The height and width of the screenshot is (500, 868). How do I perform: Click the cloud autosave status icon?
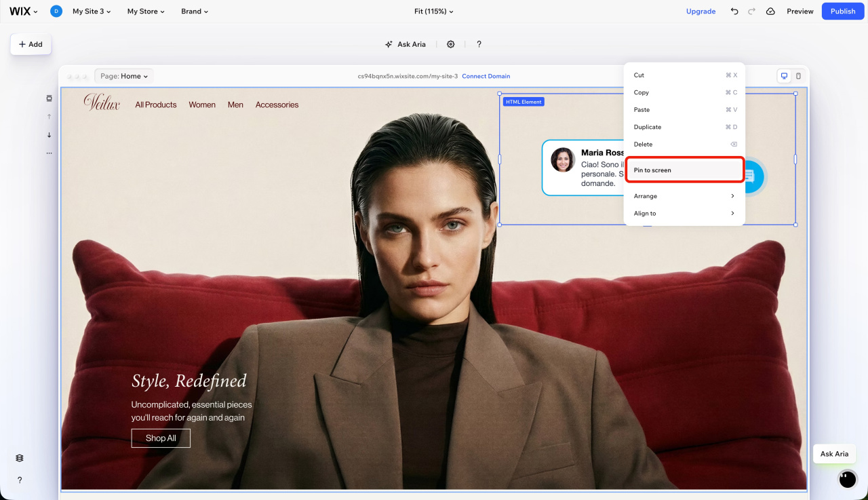[770, 12]
